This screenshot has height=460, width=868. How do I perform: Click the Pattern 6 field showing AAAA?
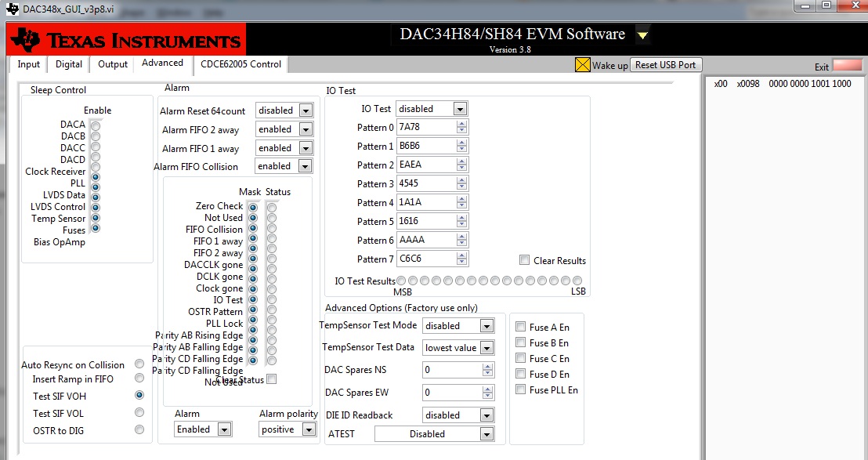pyautogui.click(x=426, y=241)
